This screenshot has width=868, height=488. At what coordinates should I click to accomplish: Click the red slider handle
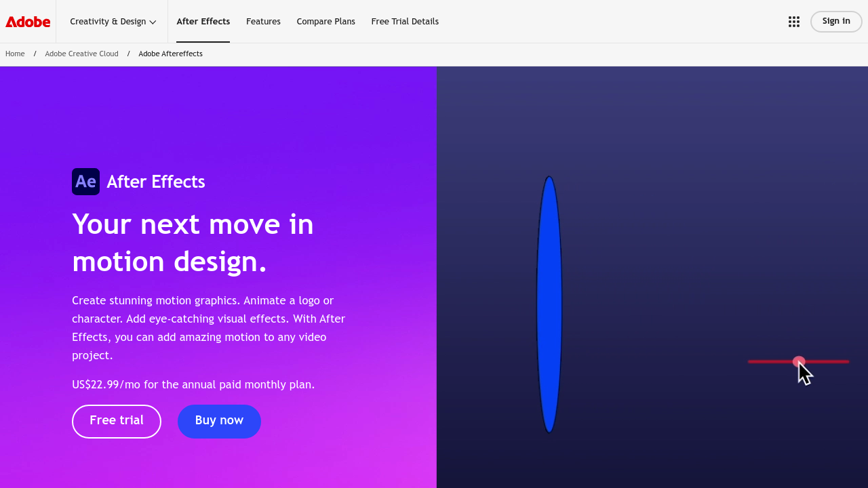pos(798,362)
